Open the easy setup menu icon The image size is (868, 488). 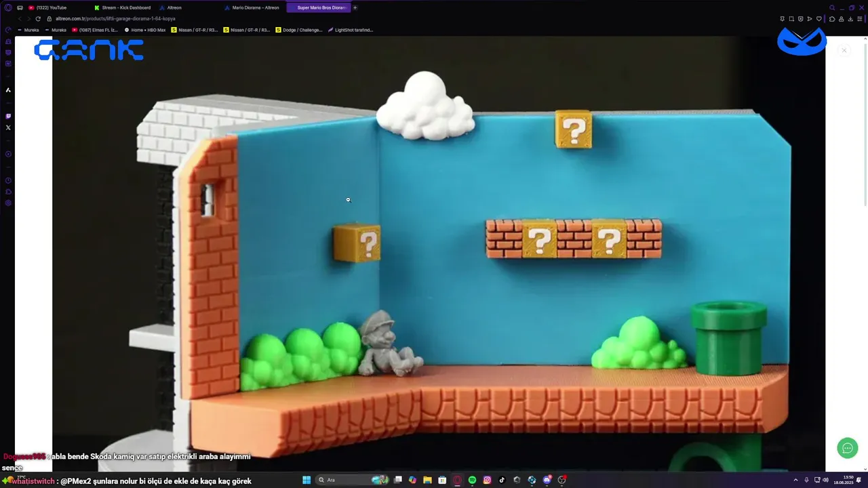point(860,18)
